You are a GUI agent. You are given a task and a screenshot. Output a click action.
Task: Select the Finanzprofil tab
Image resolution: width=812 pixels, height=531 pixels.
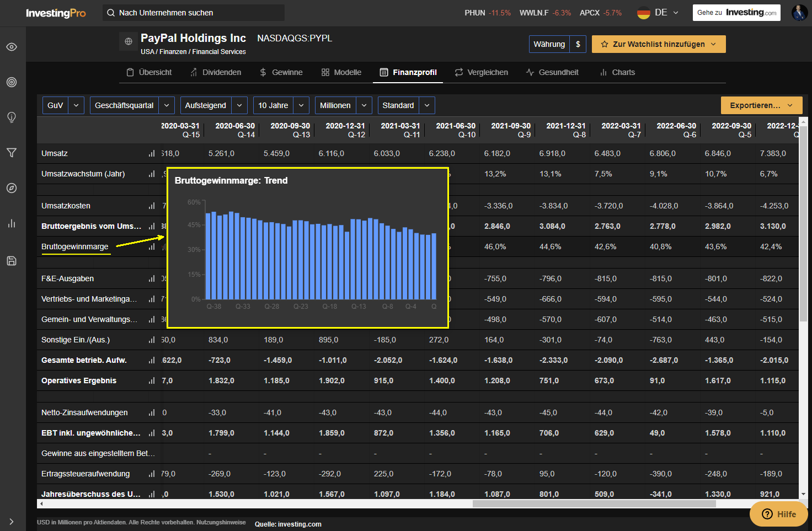coord(408,72)
